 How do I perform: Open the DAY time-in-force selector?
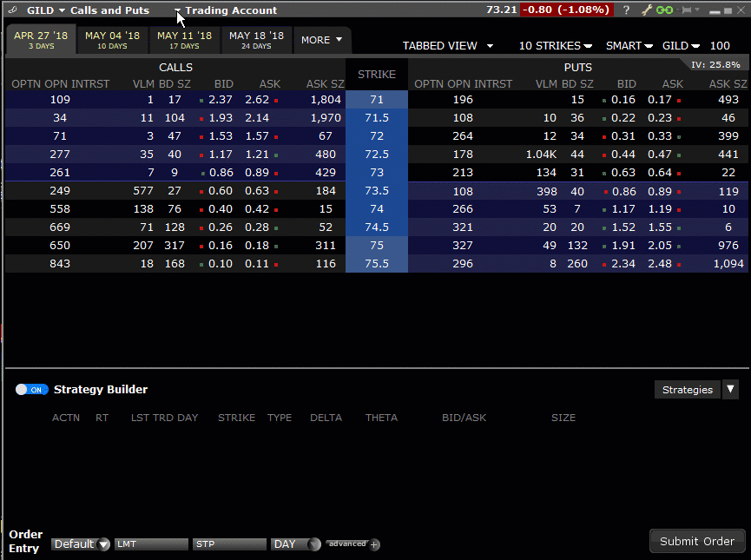(295, 544)
